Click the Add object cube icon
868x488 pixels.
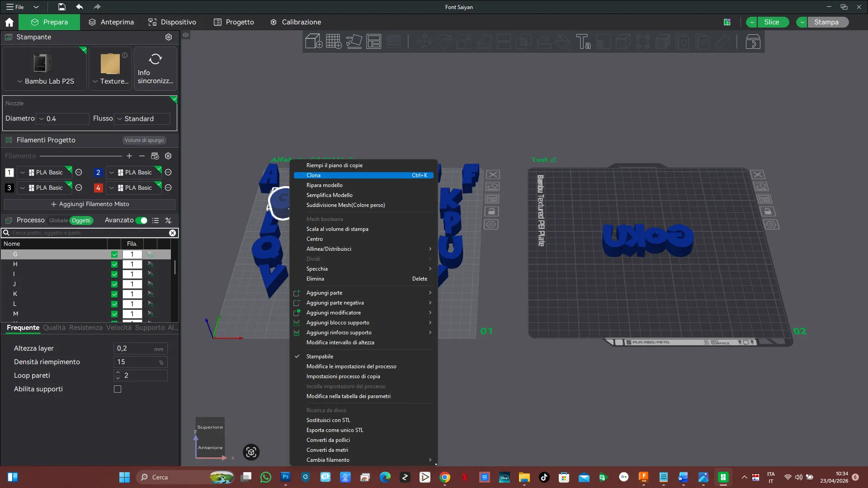pyautogui.click(x=313, y=42)
